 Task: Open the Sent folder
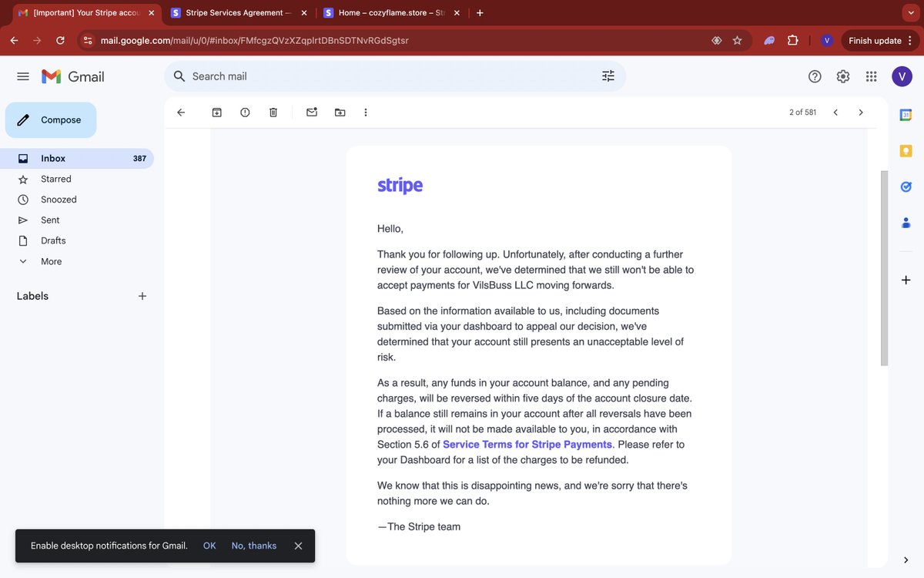click(50, 220)
